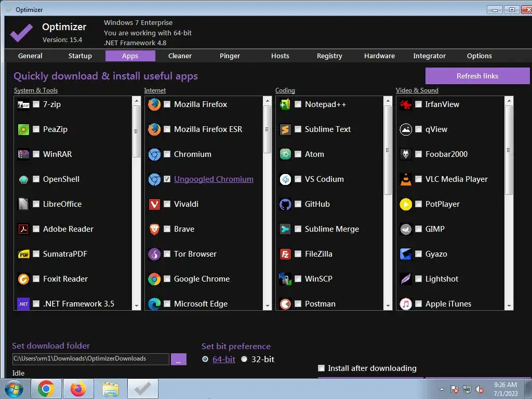Check the qView checkbox
This screenshot has width=532, height=399.
419,129
